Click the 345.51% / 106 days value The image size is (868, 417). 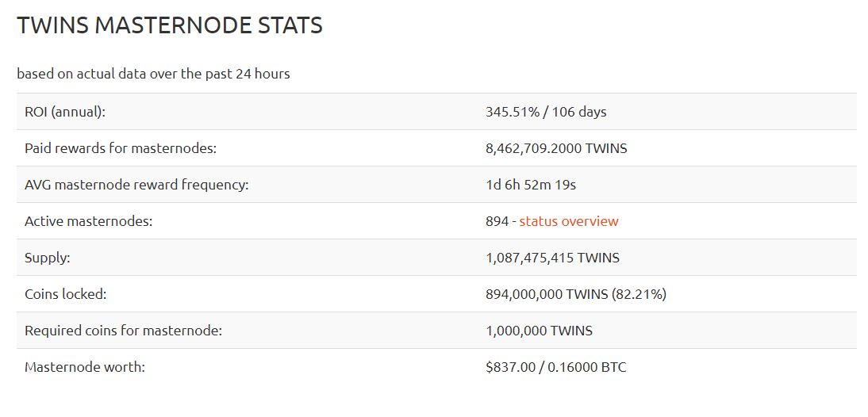(x=546, y=112)
